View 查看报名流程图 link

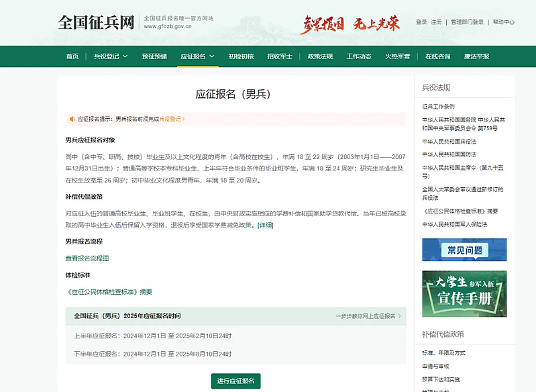87,258
